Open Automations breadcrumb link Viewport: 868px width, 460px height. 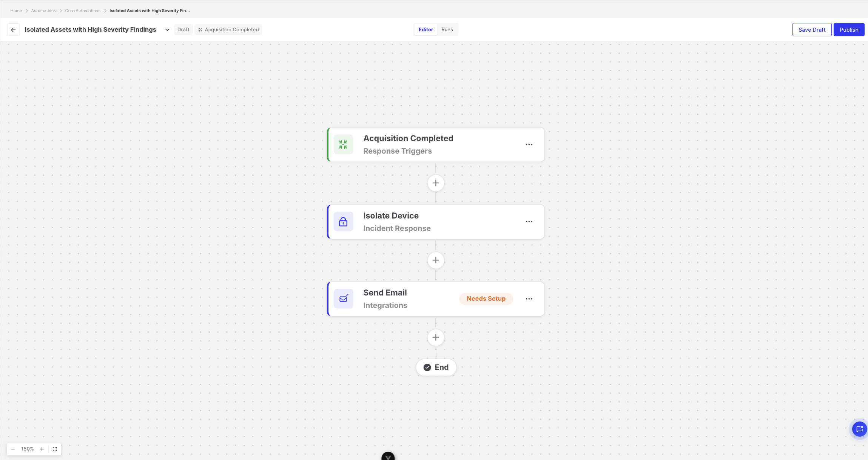43,11
